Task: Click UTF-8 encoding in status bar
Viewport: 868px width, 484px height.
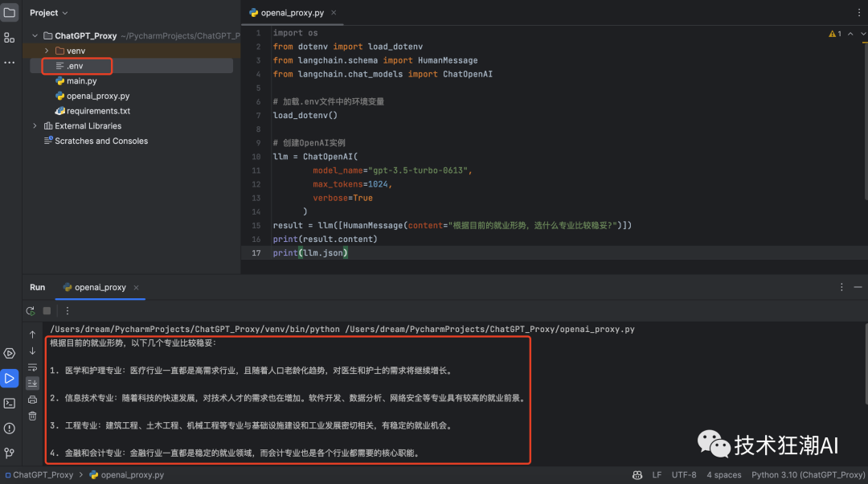Action: [x=684, y=475]
